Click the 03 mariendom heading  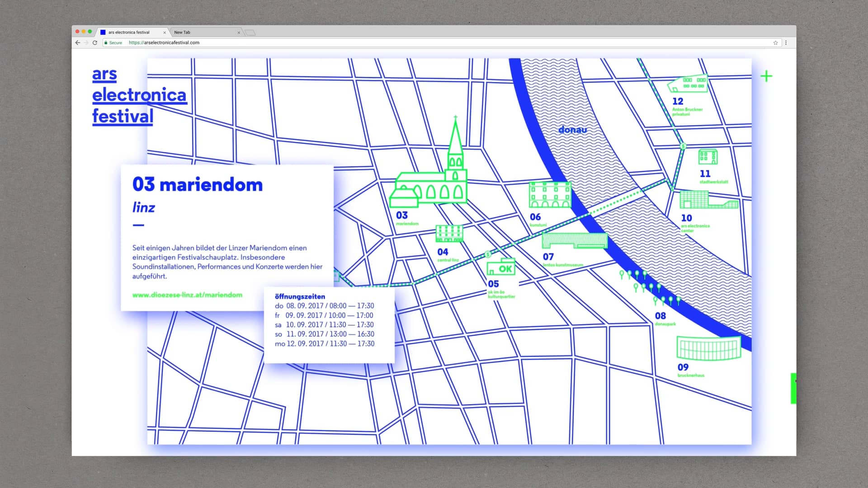pyautogui.click(x=198, y=184)
